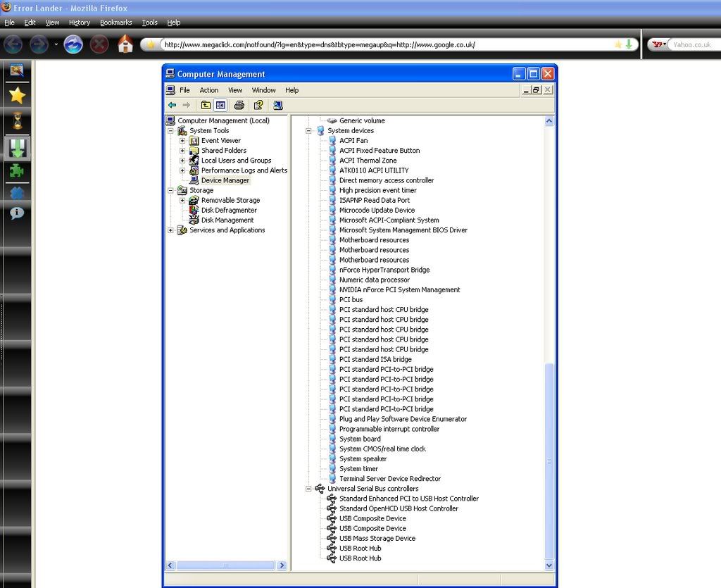This screenshot has width=721, height=588.
Task: Select Disk Defragmenter in the tree
Action: (x=229, y=210)
